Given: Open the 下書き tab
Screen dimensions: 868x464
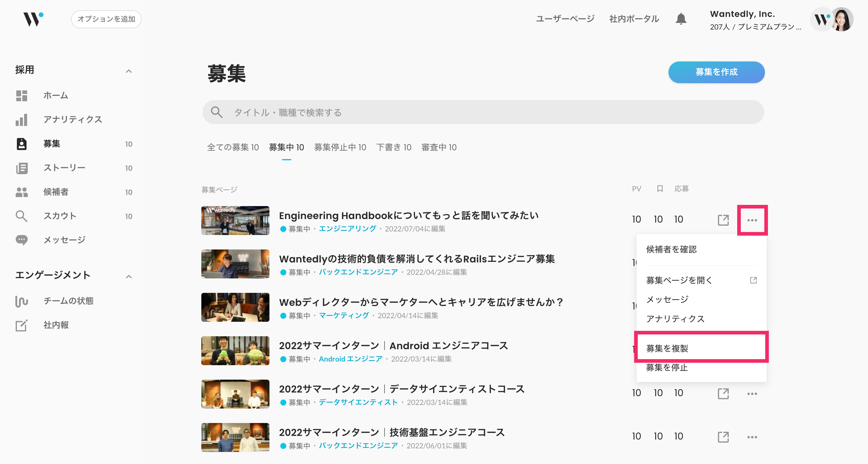Looking at the screenshot, I should point(394,147).
